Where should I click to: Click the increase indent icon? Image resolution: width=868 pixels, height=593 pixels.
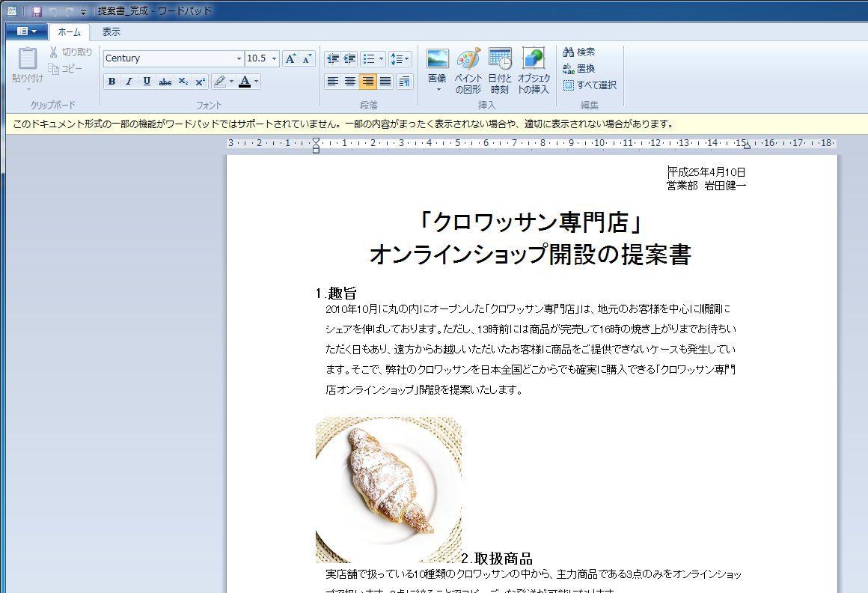350,58
